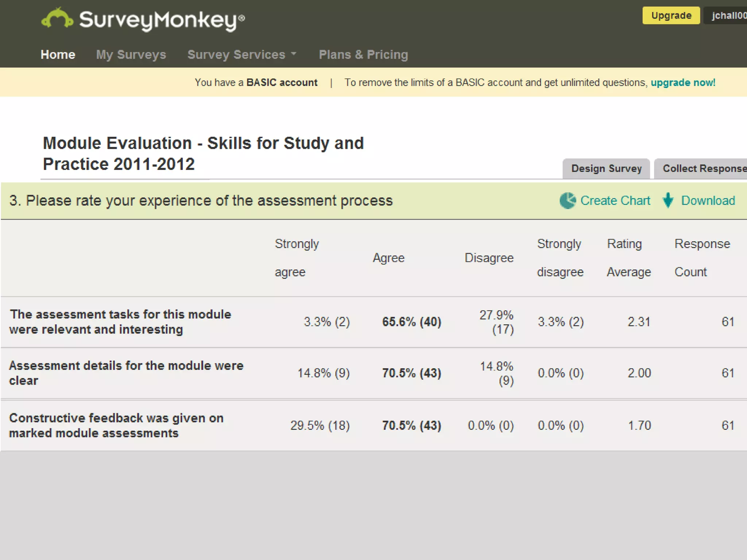
Task: Click the pie chart icon beside Create Chart
Action: click(567, 201)
